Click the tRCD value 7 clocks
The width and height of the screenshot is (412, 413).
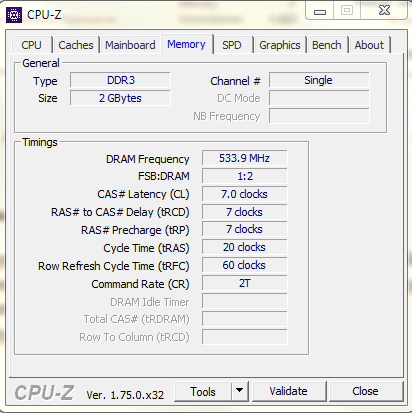(x=244, y=212)
